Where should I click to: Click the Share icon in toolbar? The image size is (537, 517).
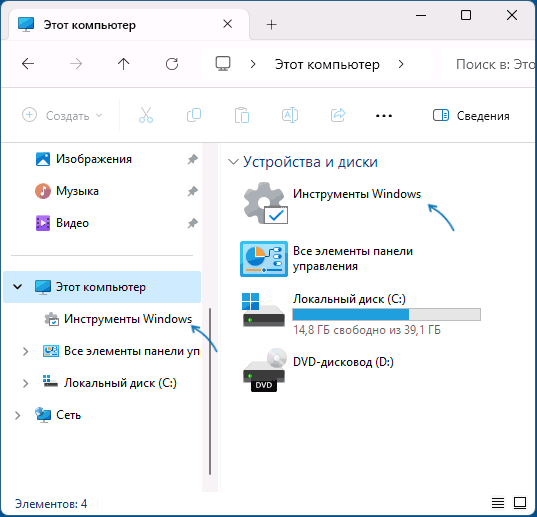(x=338, y=115)
